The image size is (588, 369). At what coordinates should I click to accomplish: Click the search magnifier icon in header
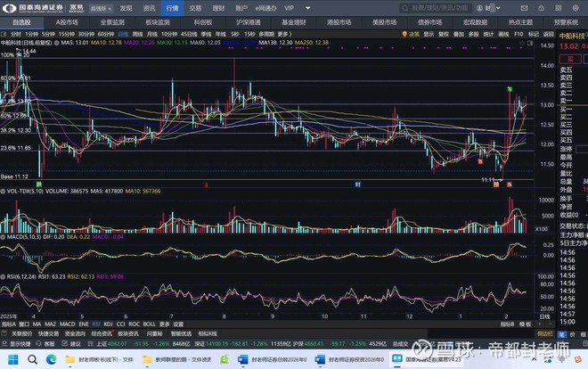click(x=405, y=8)
